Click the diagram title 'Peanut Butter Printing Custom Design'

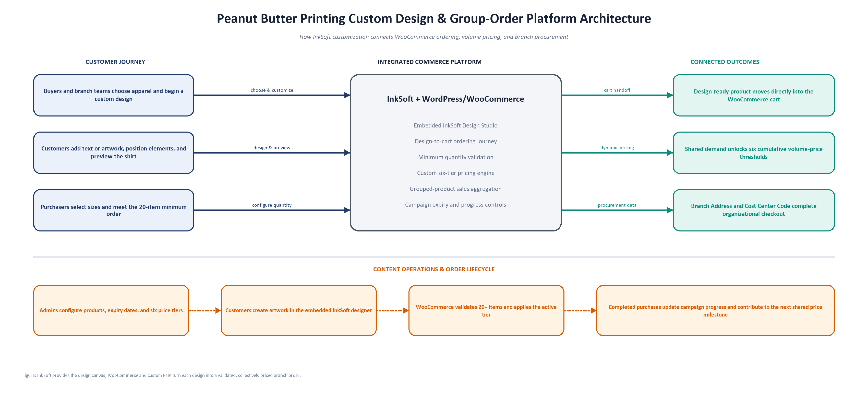pos(434,19)
